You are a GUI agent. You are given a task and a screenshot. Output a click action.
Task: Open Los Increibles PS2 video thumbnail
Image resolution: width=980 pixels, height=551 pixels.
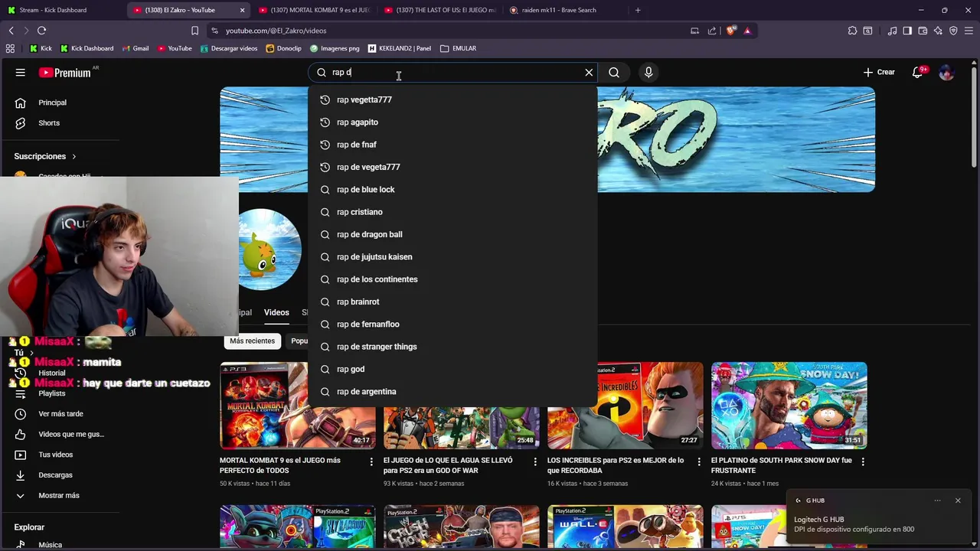625,406
